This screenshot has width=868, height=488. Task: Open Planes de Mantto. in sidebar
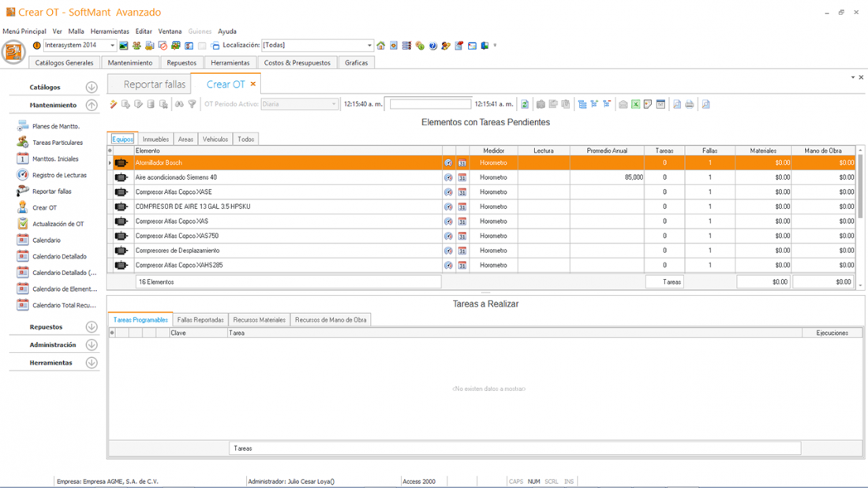(x=55, y=126)
